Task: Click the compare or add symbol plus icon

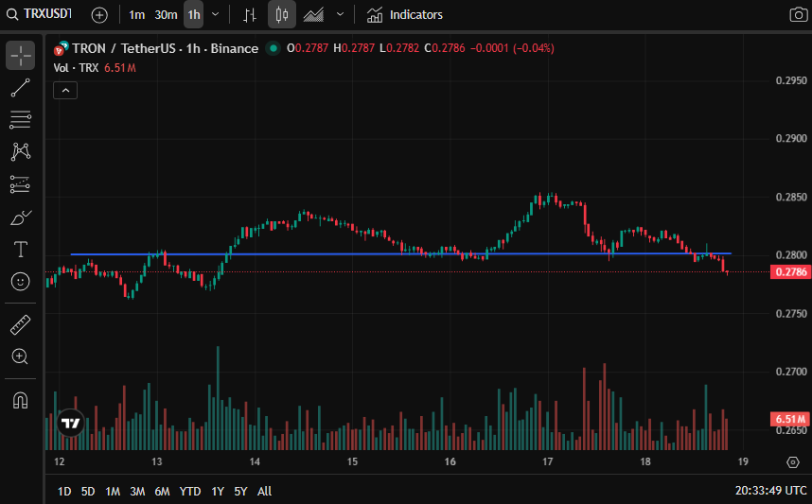Action: pyautogui.click(x=99, y=15)
